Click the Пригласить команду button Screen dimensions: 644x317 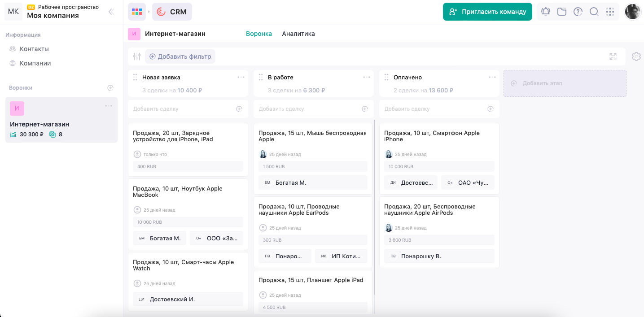[487, 12]
